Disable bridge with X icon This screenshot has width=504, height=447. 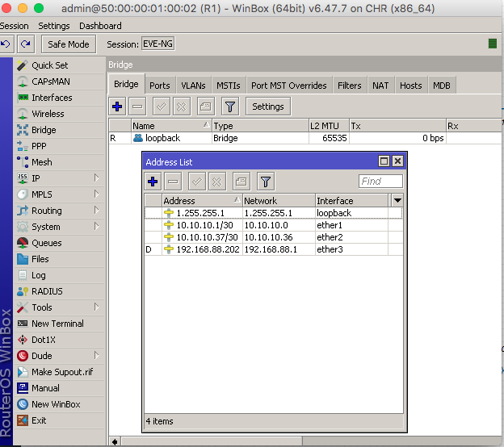pyautogui.click(x=182, y=107)
